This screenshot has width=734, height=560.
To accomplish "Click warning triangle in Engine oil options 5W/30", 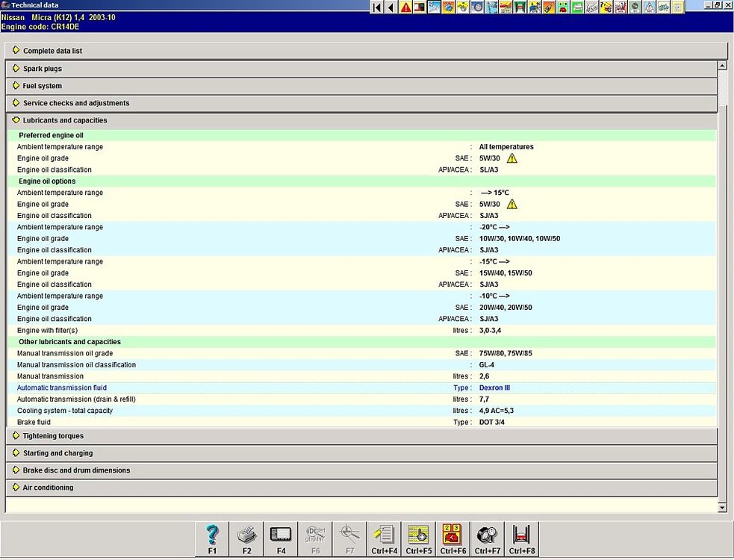I will coord(512,204).
